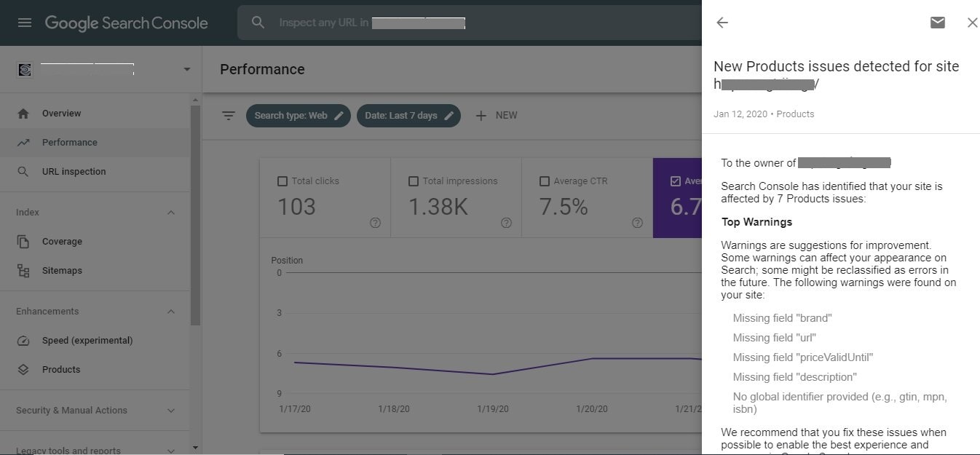Image resolution: width=980 pixels, height=455 pixels.
Task: Click the back arrow in message panel
Action: (x=722, y=23)
